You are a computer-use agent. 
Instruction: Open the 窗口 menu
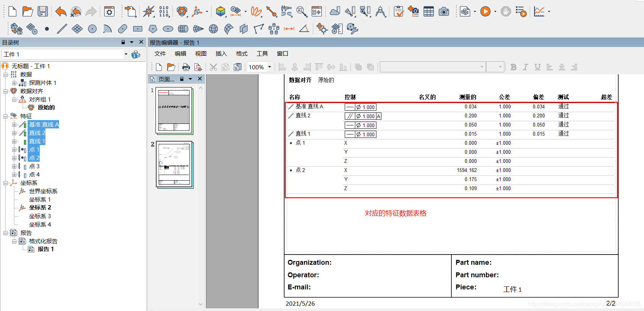pos(283,53)
